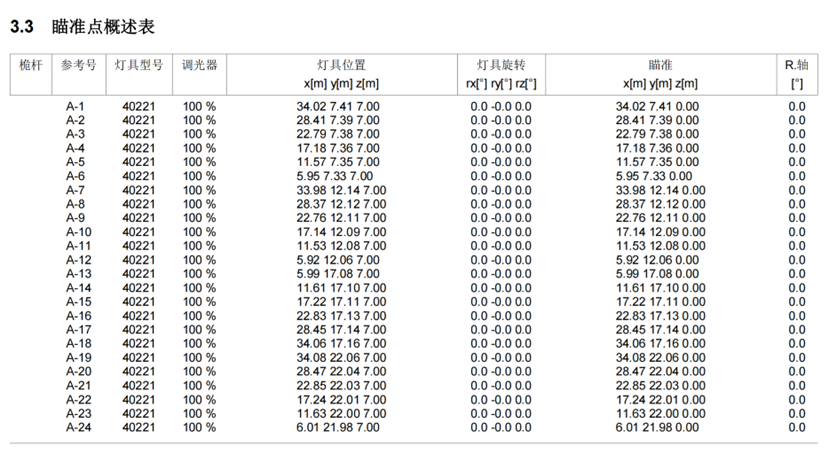Click the 参考号 column header
Viewport: 829px width, 470px height.
(x=78, y=66)
